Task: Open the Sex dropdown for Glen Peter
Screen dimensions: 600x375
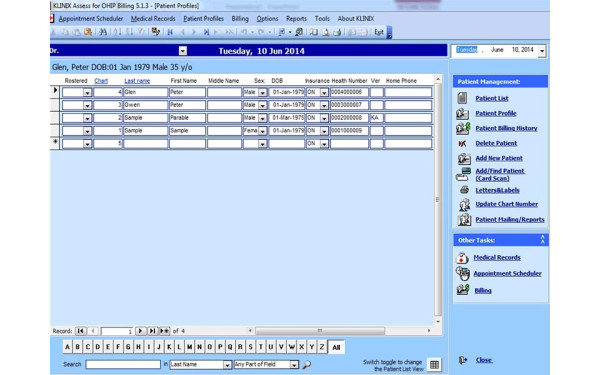Action: (262, 92)
